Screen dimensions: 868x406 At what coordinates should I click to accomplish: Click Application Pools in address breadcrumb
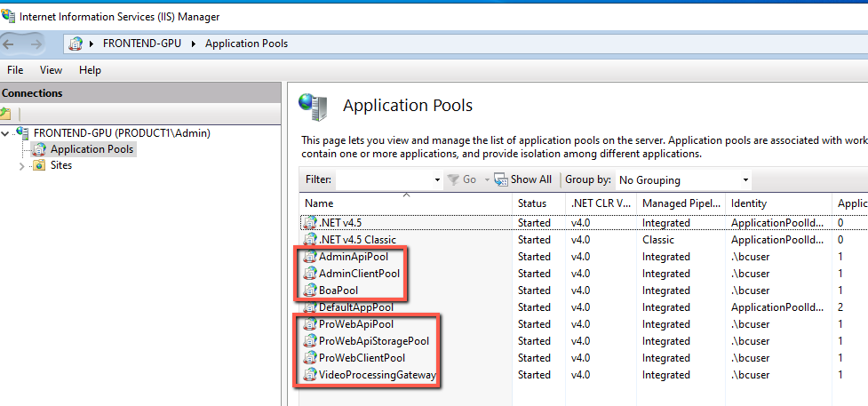click(246, 44)
